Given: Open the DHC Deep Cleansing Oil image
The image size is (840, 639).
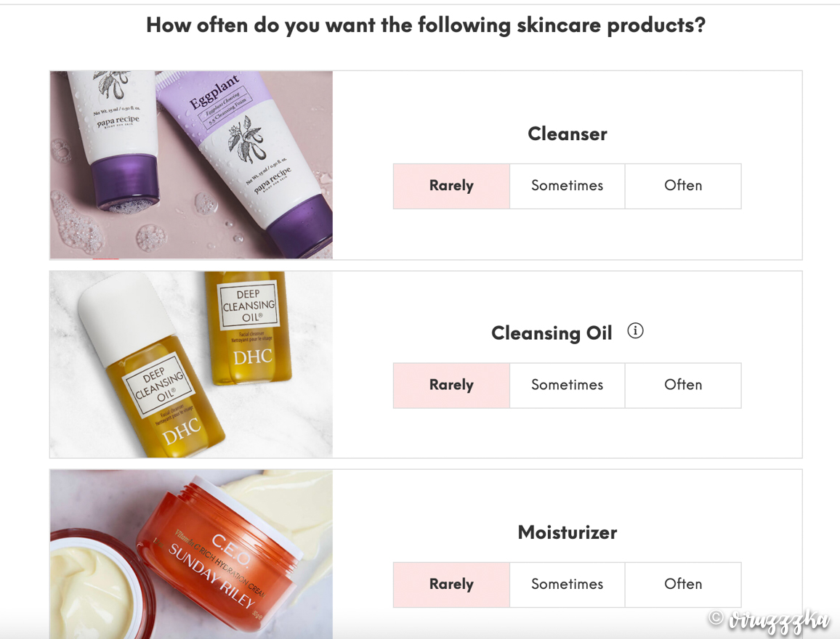Looking at the screenshot, I should [x=191, y=365].
